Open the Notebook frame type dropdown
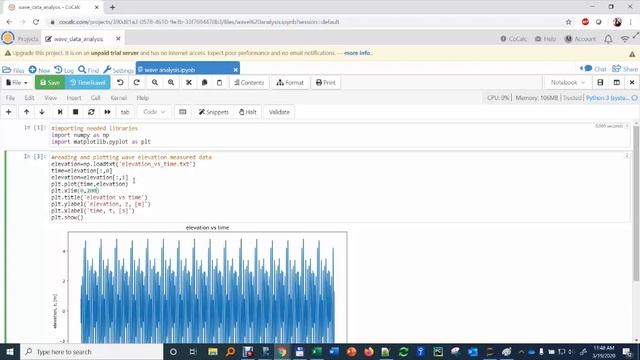The height and width of the screenshot is (360, 640). pyautogui.click(x=567, y=82)
